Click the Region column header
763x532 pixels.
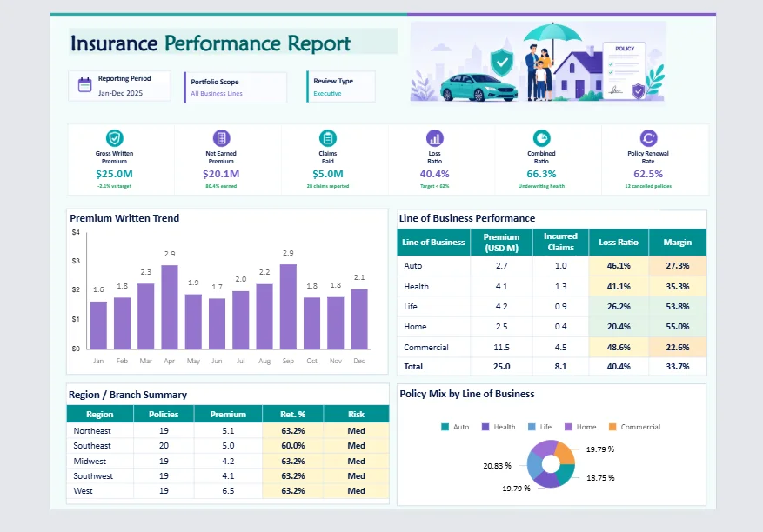pyautogui.click(x=100, y=415)
